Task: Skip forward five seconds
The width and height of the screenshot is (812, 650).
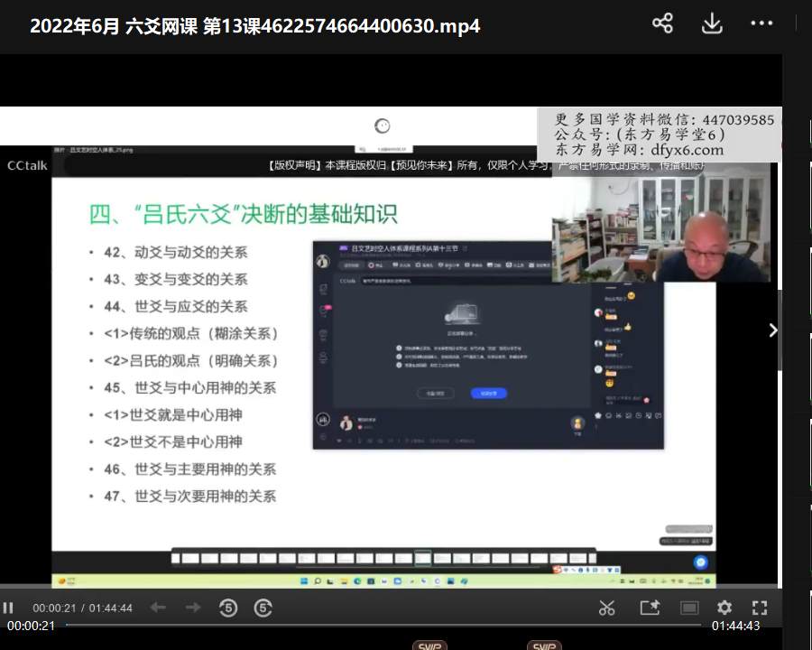Action: coord(263,608)
